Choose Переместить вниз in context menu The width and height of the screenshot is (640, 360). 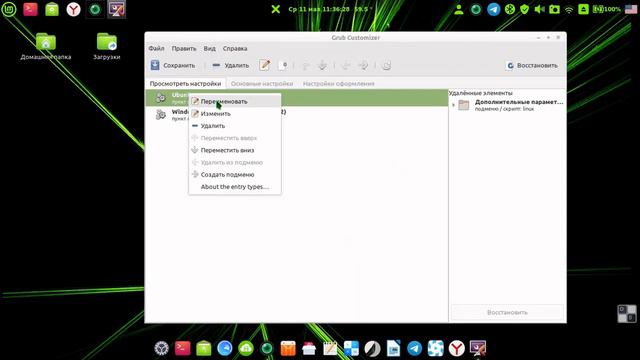[x=235, y=150]
